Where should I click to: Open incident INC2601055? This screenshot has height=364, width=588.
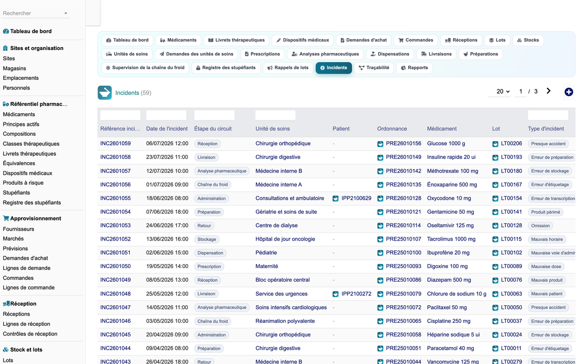(116, 198)
